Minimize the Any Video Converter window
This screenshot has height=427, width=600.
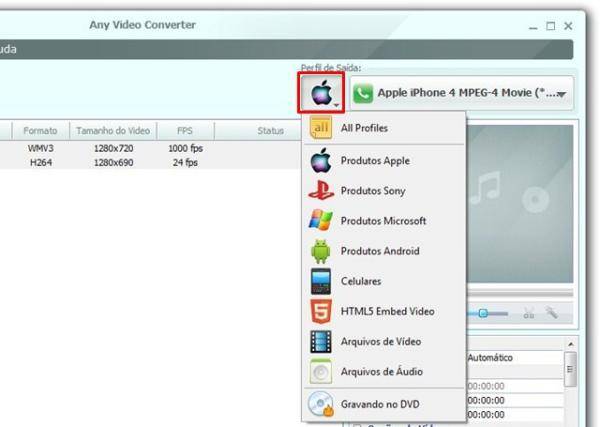[533, 27]
